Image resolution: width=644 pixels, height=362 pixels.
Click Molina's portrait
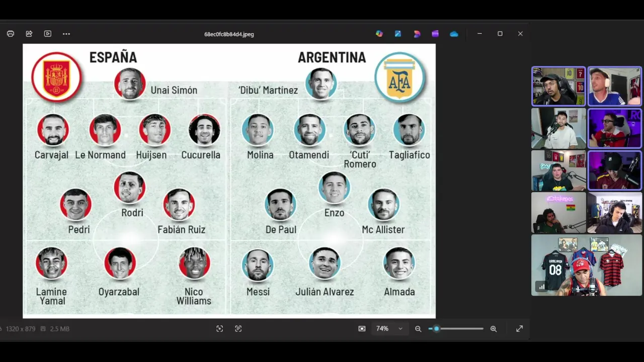click(258, 130)
